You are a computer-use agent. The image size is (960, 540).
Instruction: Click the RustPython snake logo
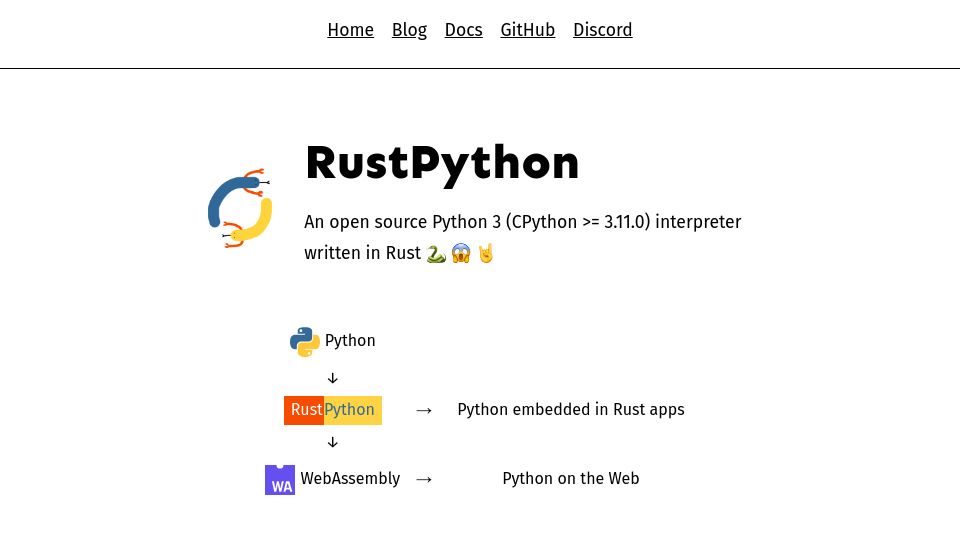pos(239,208)
